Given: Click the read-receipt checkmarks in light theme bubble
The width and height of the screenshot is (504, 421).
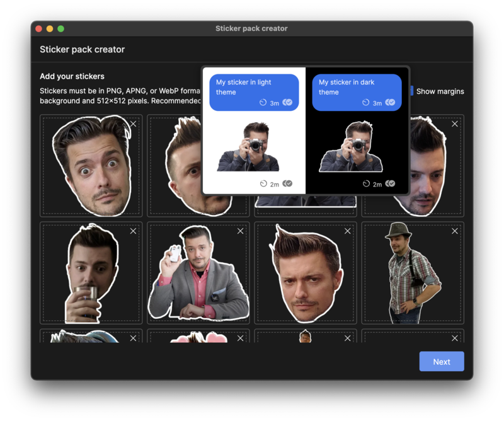Looking at the screenshot, I should coord(286,103).
